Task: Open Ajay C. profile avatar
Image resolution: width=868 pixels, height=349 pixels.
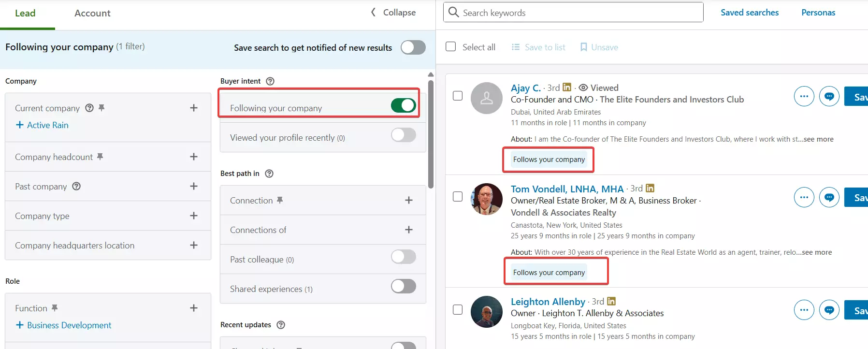Action: [x=487, y=98]
